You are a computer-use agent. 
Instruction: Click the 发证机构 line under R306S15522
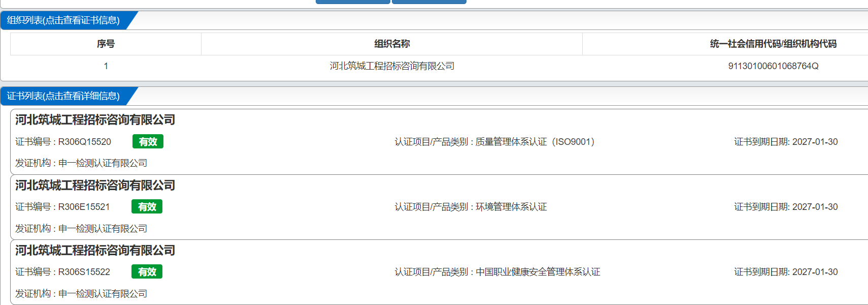click(x=81, y=294)
